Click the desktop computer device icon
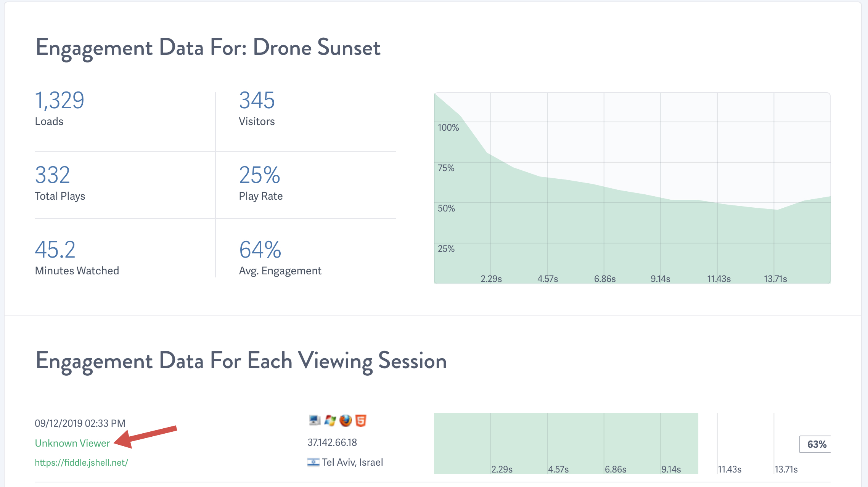 pyautogui.click(x=315, y=420)
